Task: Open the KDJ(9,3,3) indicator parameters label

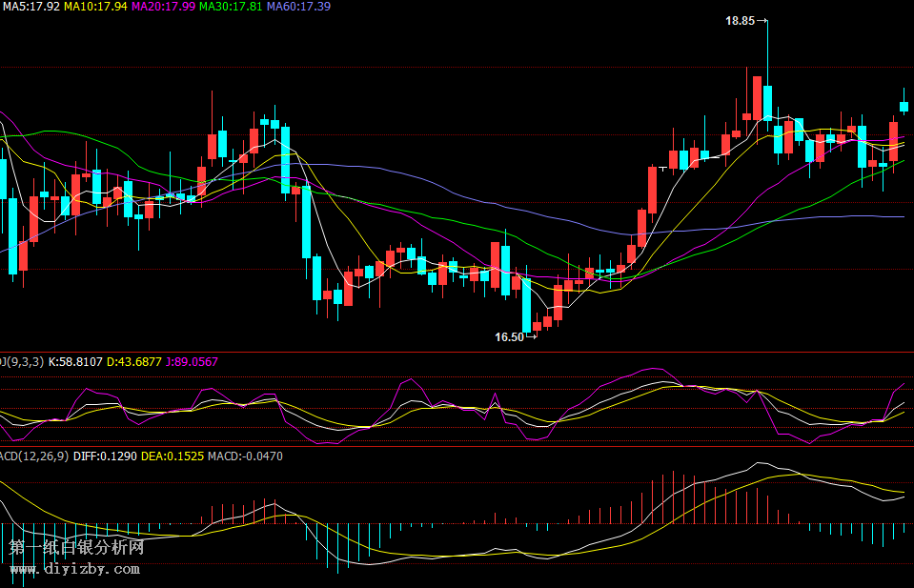Action: point(21,361)
